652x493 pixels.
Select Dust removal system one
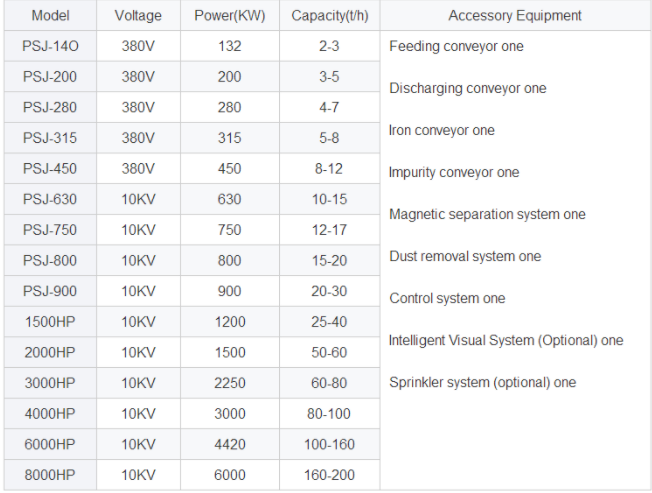pyautogui.click(x=465, y=256)
